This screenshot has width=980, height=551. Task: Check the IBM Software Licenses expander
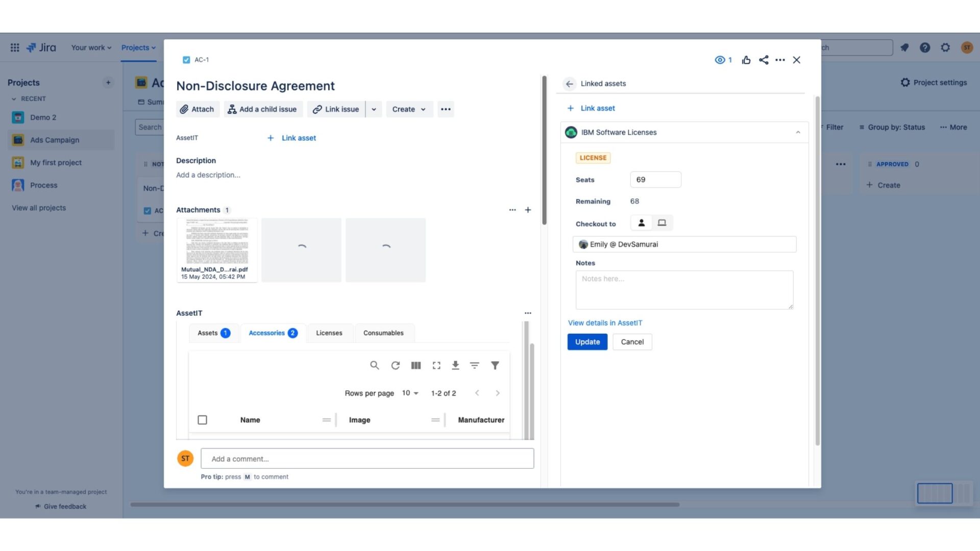(796, 133)
